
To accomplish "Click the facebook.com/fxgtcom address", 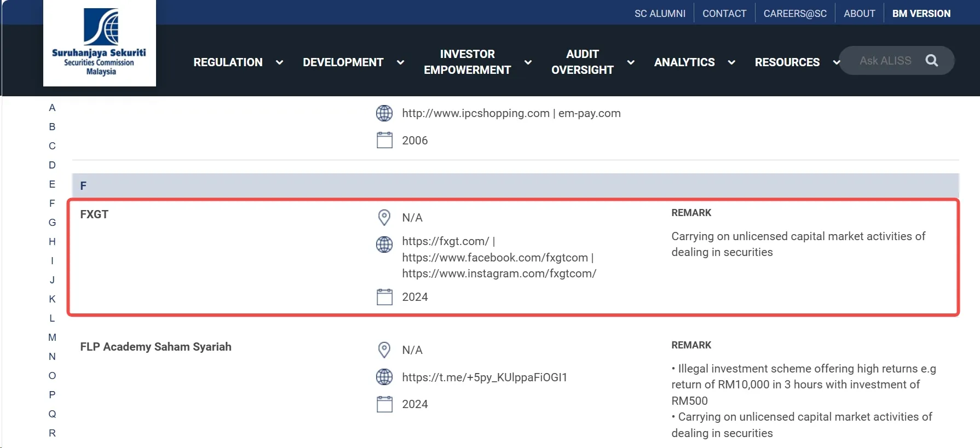I will [495, 258].
